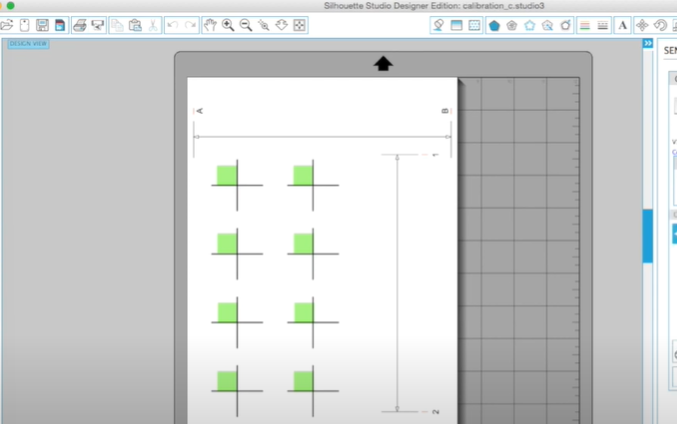Select the top-left green square
This screenshot has height=424, width=677.
[x=227, y=175]
